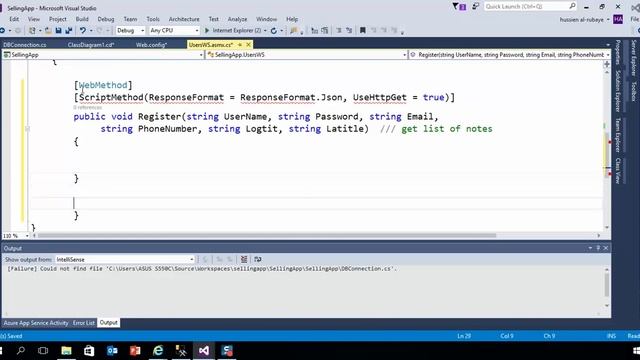Close the Output panel

point(606,248)
